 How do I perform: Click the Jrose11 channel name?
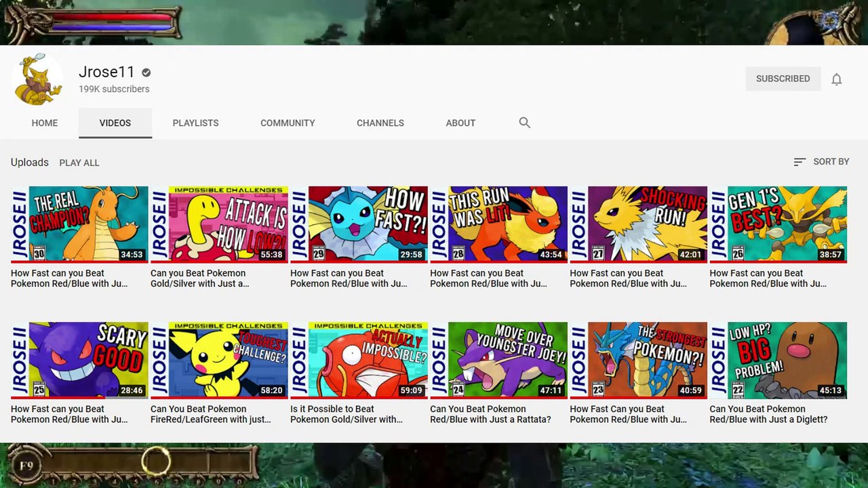[107, 73]
